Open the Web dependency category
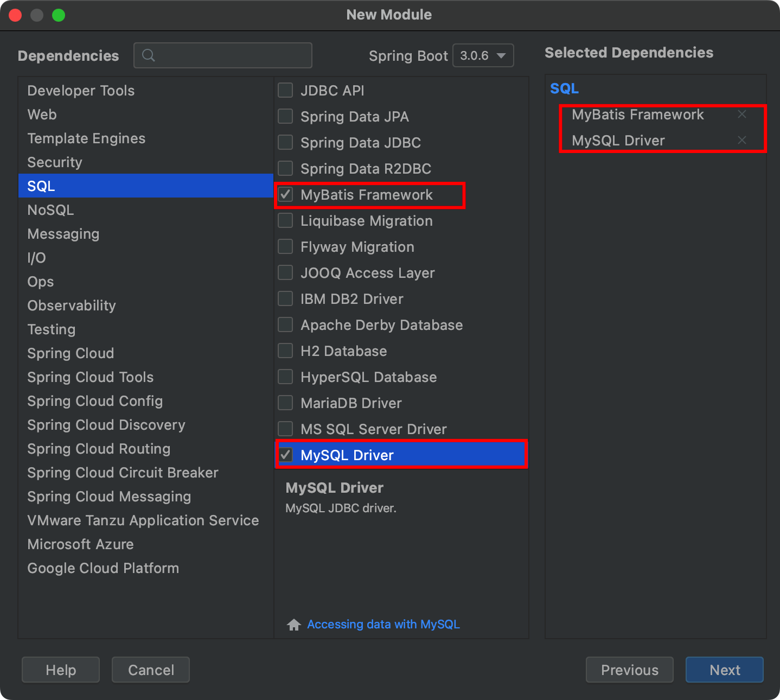The image size is (780, 700). [x=145, y=114]
